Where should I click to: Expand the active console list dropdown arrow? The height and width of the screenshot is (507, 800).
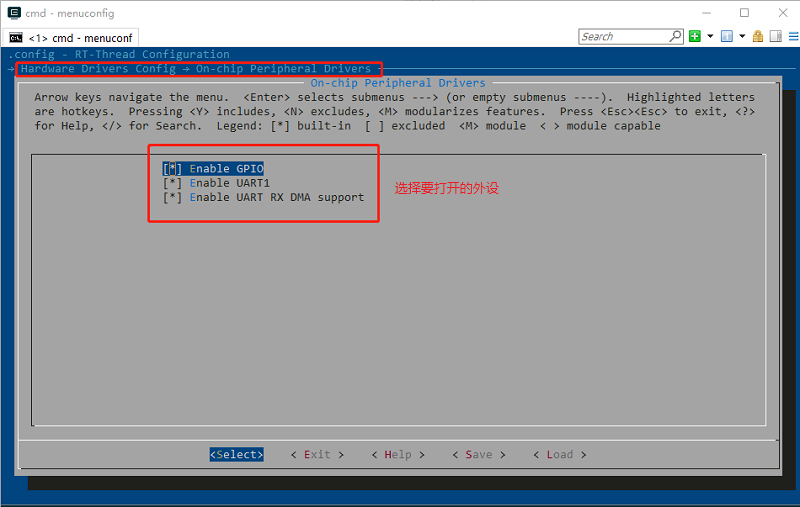[741, 36]
